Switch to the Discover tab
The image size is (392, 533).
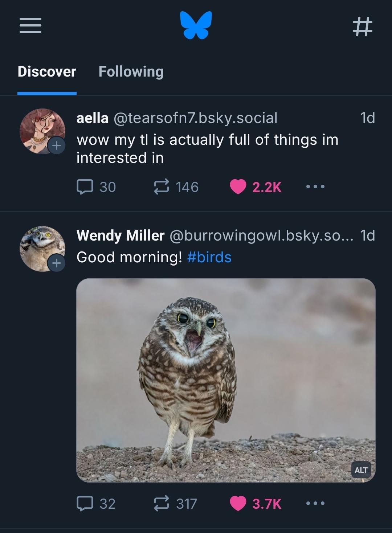pyautogui.click(x=47, y=72)
